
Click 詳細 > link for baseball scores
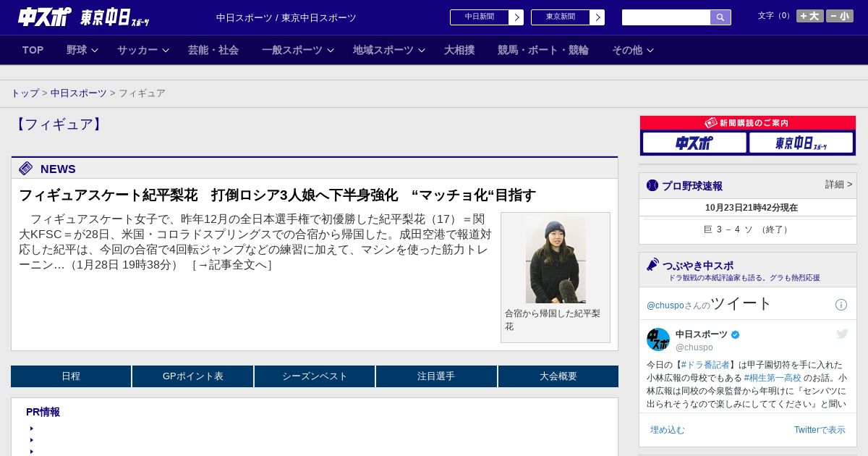point(839,185)
